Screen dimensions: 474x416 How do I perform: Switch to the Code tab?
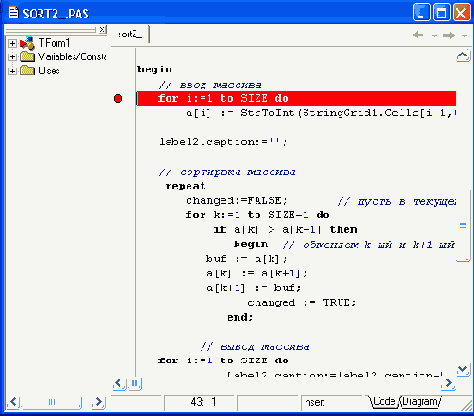tap(384, 402)
